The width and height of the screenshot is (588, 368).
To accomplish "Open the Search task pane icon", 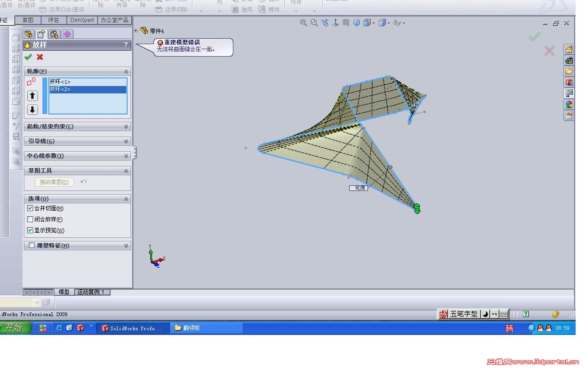I will pyautogui.click(x=569, y=83).
